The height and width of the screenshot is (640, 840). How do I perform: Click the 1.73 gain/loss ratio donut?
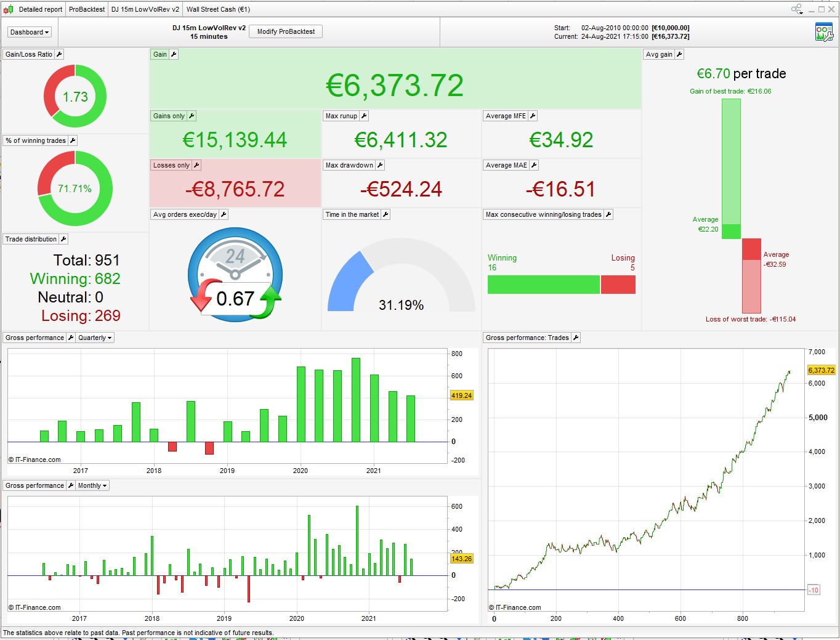pos(75,97)
